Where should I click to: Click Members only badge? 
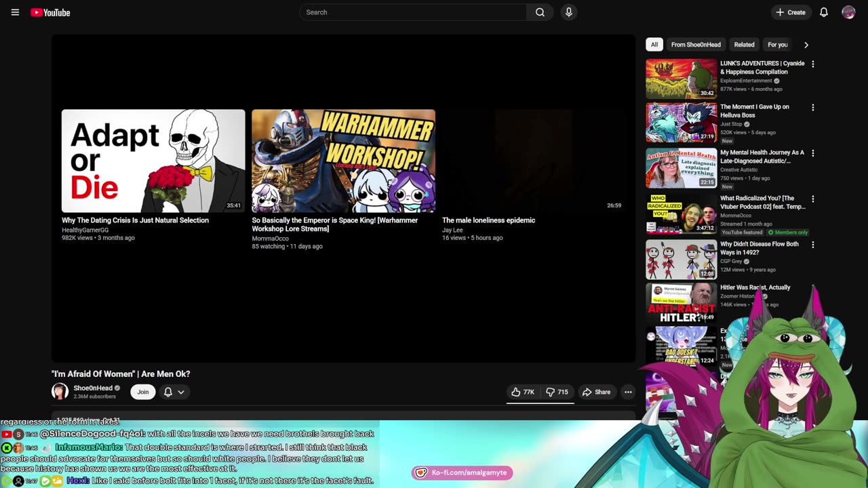click(x=788, y=232)
